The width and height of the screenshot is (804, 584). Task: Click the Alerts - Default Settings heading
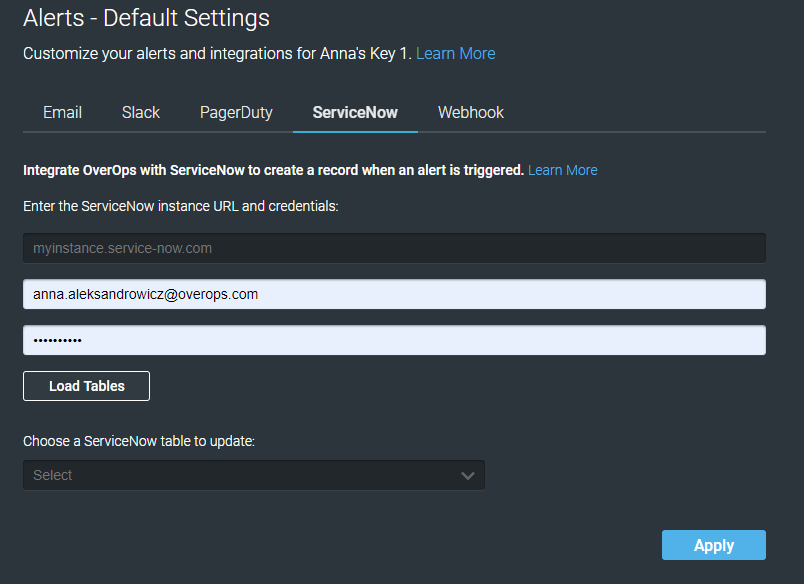pyautogui.click(x=146, y=18)
